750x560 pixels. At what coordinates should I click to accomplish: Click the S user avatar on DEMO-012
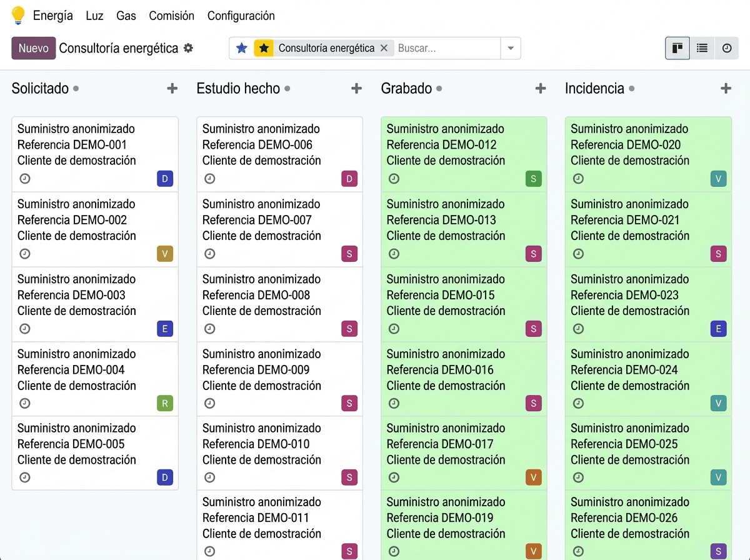(x=534, y=179)
